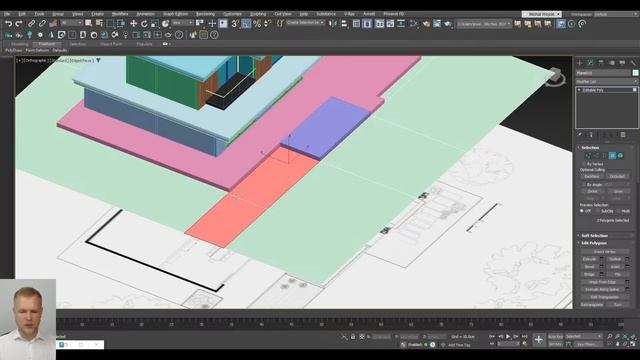Open the Modifiers menu
Screen dimensions: 640x360
(120, 14)
